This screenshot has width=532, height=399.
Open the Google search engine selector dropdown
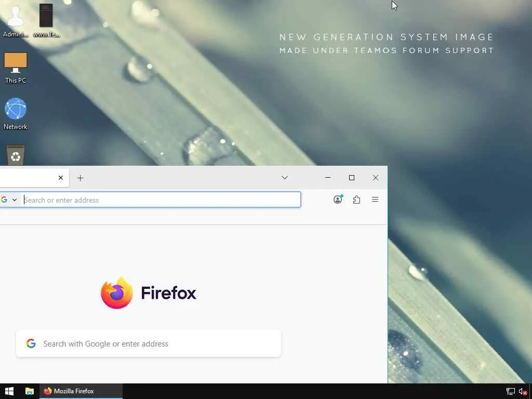point(9,199)
